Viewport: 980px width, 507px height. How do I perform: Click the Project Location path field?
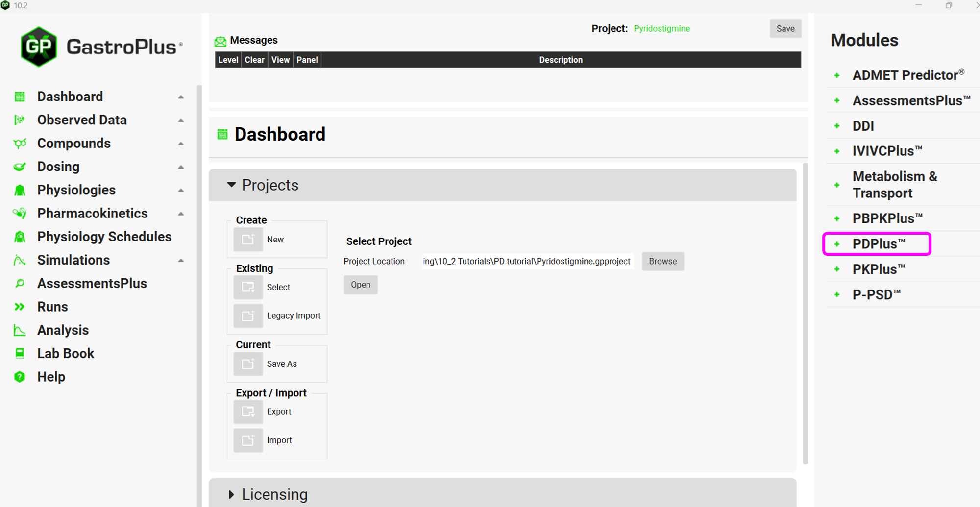[x=527, y=262]
